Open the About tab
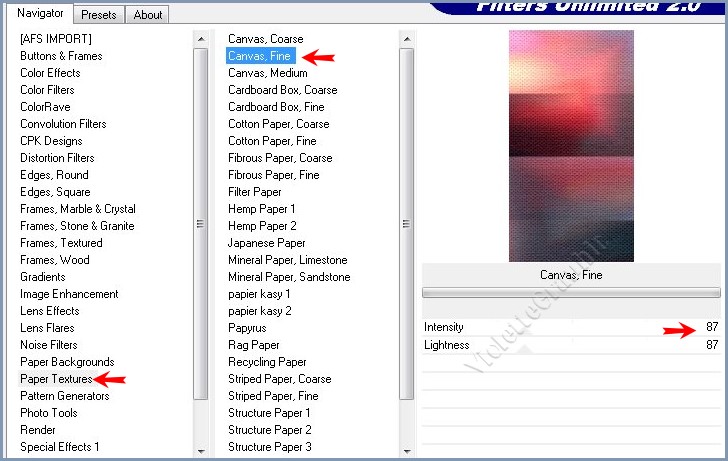Viewport: 728px width, 461px height. point(148,15)
